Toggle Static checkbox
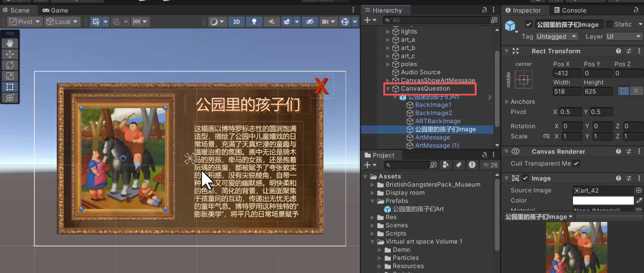 pyautogui.click(x=609, y=24)
